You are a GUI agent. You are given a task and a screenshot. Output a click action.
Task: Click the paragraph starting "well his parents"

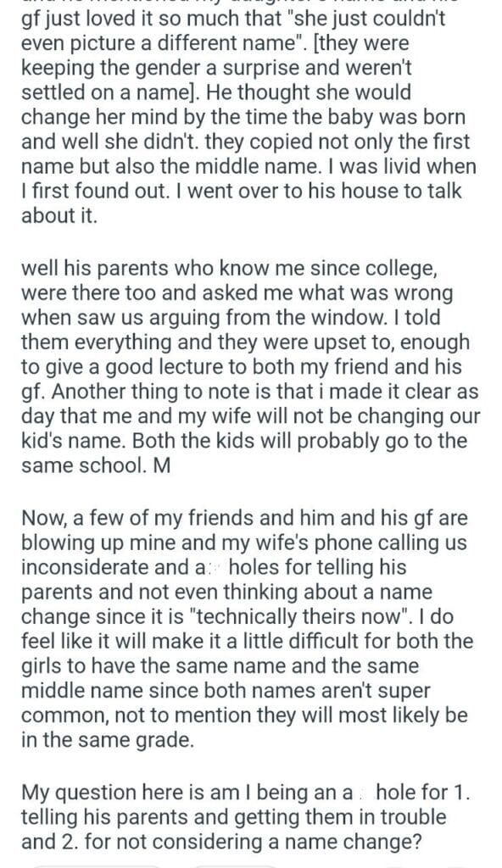coord(250,366)
